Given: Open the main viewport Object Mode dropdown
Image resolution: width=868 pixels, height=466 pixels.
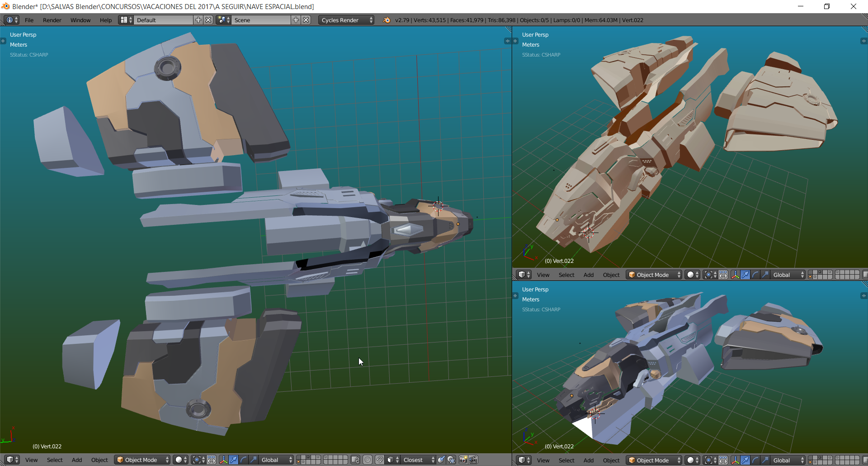Looking at the screenshot, I should click(x=142, y=460).
